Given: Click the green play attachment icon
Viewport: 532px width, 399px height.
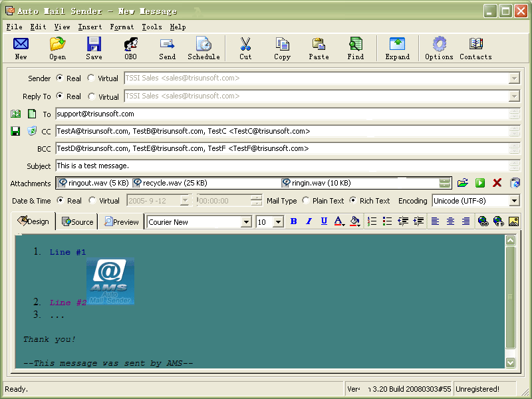Looking at the screenshot, I should (479, 183).
